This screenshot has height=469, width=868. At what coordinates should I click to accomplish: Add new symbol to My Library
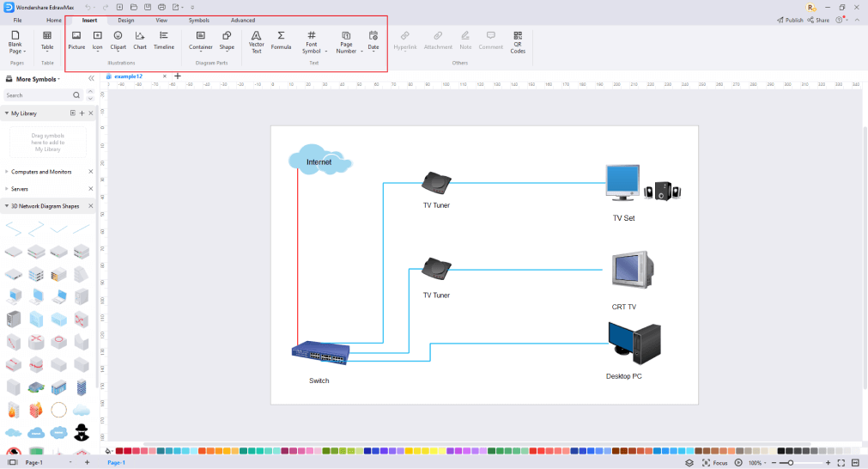pos(82,113)
